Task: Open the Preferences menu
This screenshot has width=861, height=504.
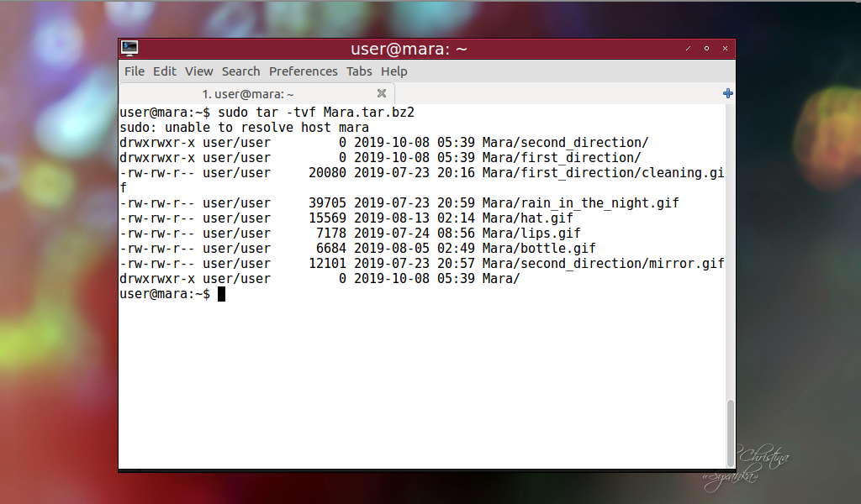Action: pos(303,71)
